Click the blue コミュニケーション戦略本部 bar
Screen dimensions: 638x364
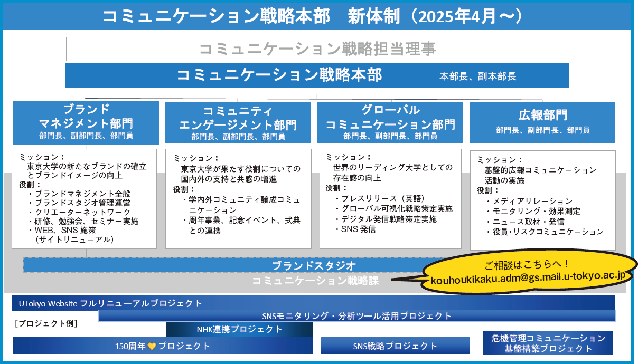[x=317, y=75]
